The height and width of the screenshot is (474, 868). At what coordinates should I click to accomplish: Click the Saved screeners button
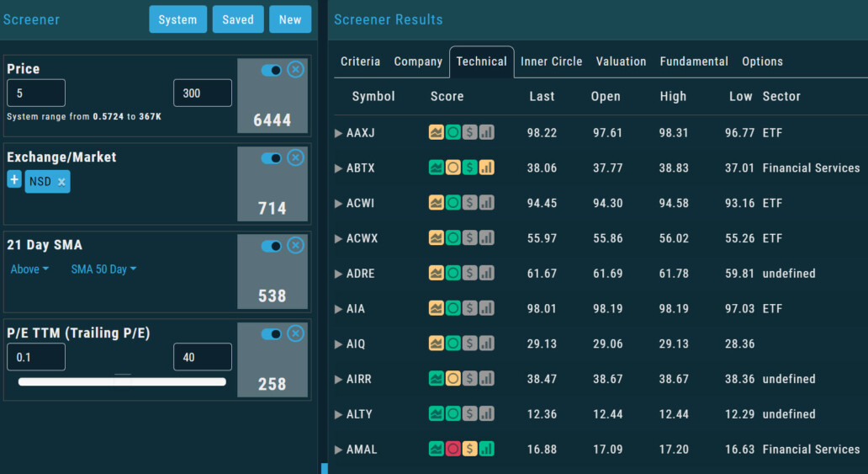coord(238,19)
